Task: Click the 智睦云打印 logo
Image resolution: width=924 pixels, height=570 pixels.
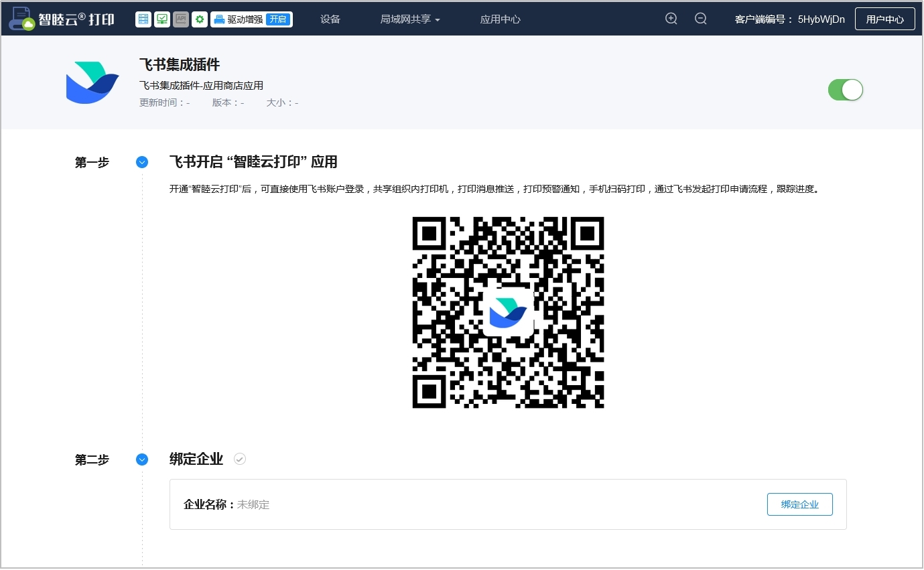Action: coord(62,19)
